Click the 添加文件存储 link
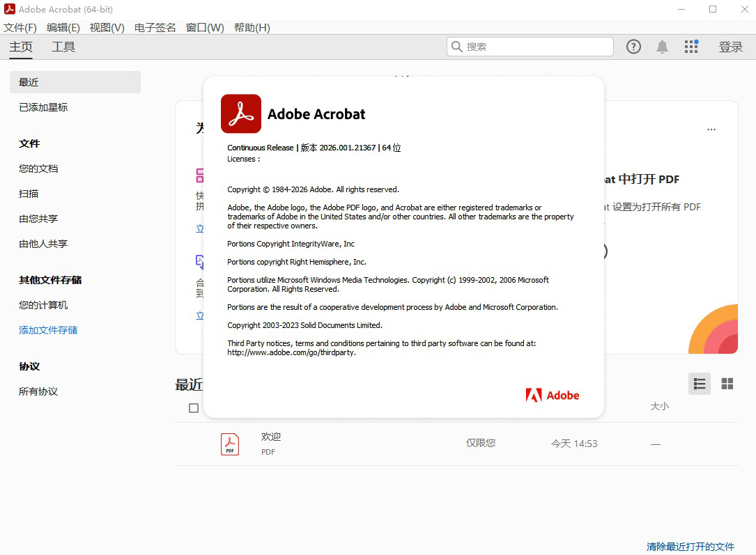This screenshot has height=555, width=756. coord(48,329)
